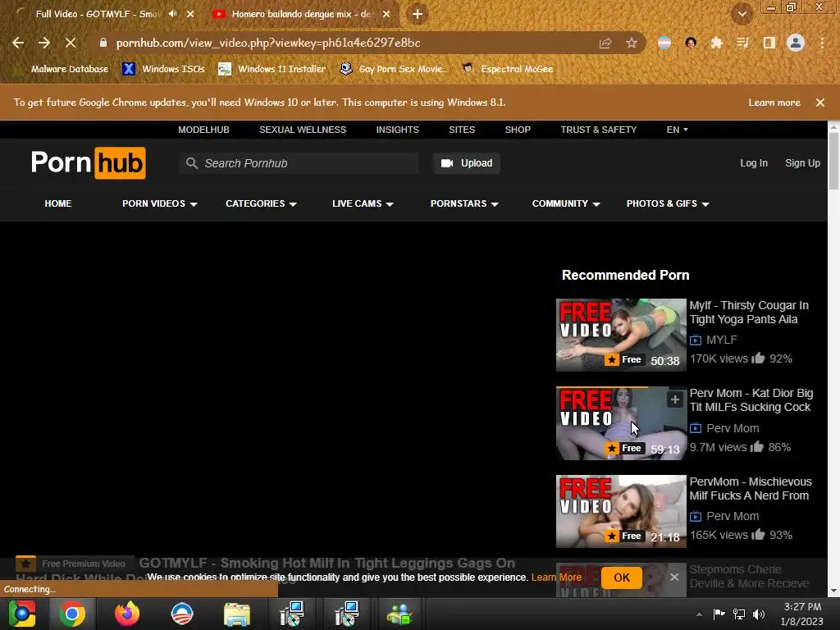Click the share page icon in address bar

point(605,43)
